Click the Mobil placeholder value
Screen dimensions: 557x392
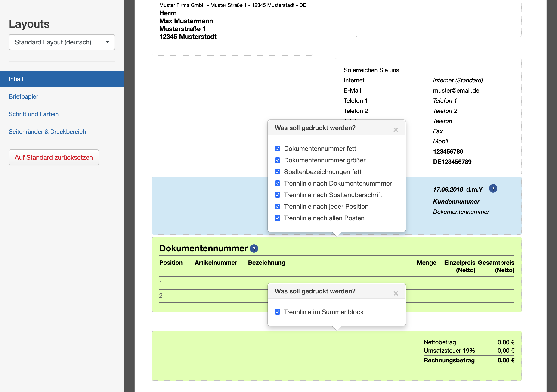440,142
